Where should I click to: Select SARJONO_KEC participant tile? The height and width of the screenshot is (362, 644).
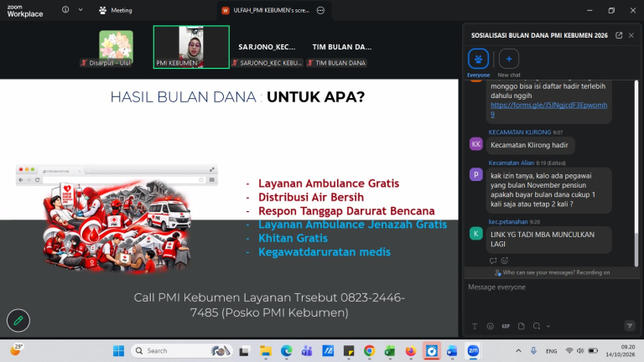[x=267, y=47]
